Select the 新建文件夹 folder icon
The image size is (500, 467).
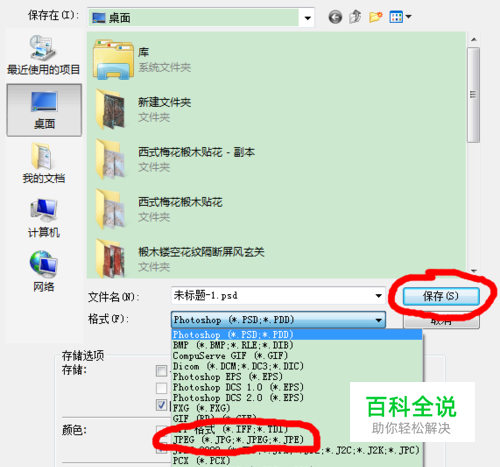[x=112, y=109]
